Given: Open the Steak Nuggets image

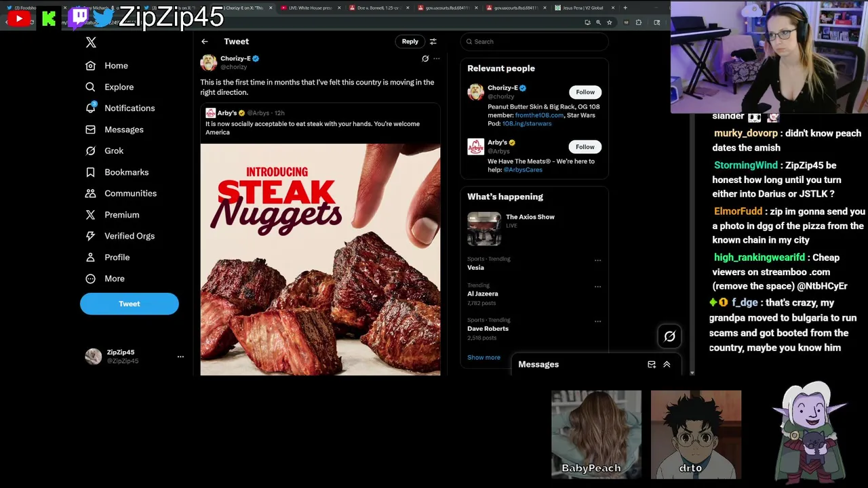Looking at the screenshot, I should click(320, 259).
